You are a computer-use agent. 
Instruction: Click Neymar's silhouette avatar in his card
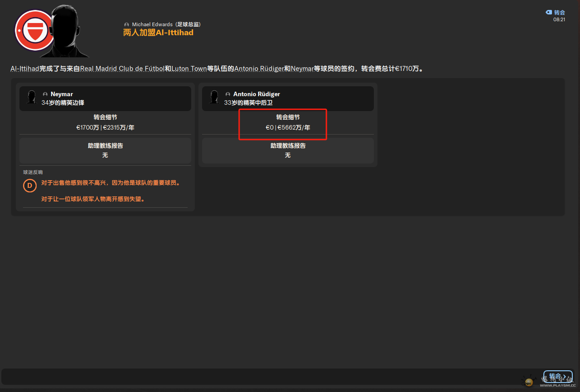pos(31,98)
